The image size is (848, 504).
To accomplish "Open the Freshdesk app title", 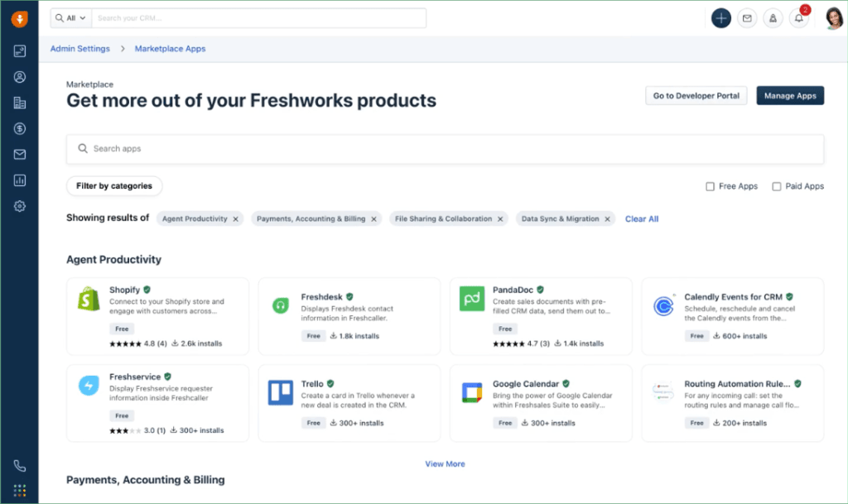I will pos(322,297).
